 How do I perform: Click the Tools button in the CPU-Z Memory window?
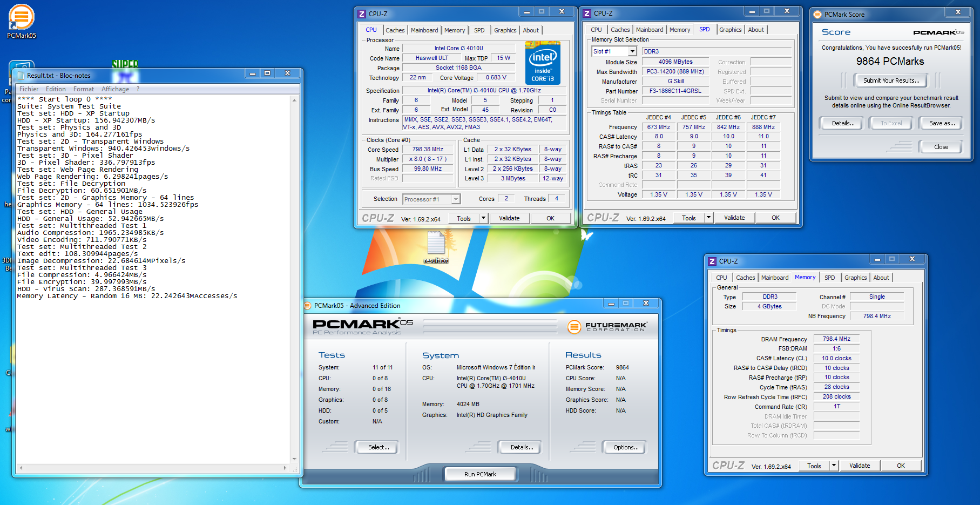pos(814,466)
